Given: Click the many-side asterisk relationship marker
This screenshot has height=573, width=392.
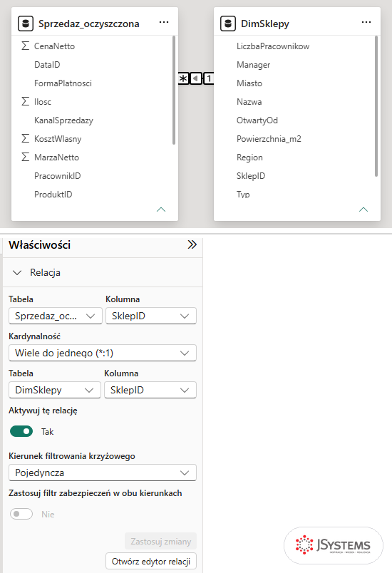Looking at the screenshot, I should pyautogui.click(x=183, y=78).
